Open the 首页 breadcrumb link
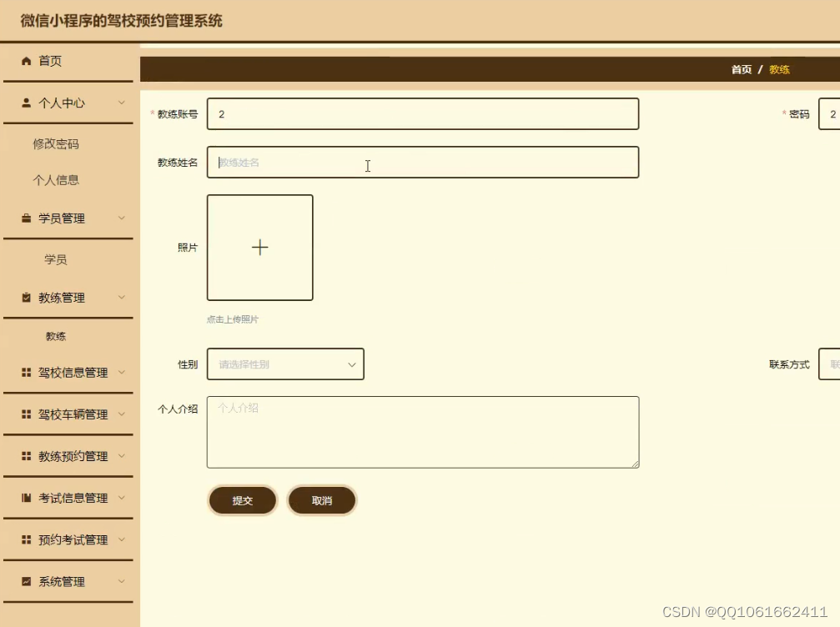This screenshot has height=627, width=840. [741, 70]
